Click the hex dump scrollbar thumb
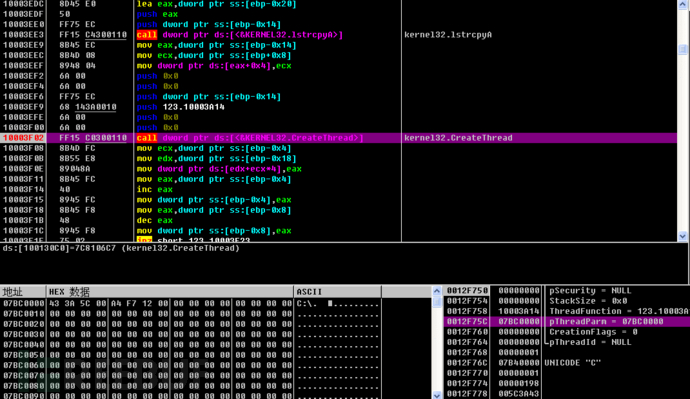690x399 pixels. pos(437,302)
